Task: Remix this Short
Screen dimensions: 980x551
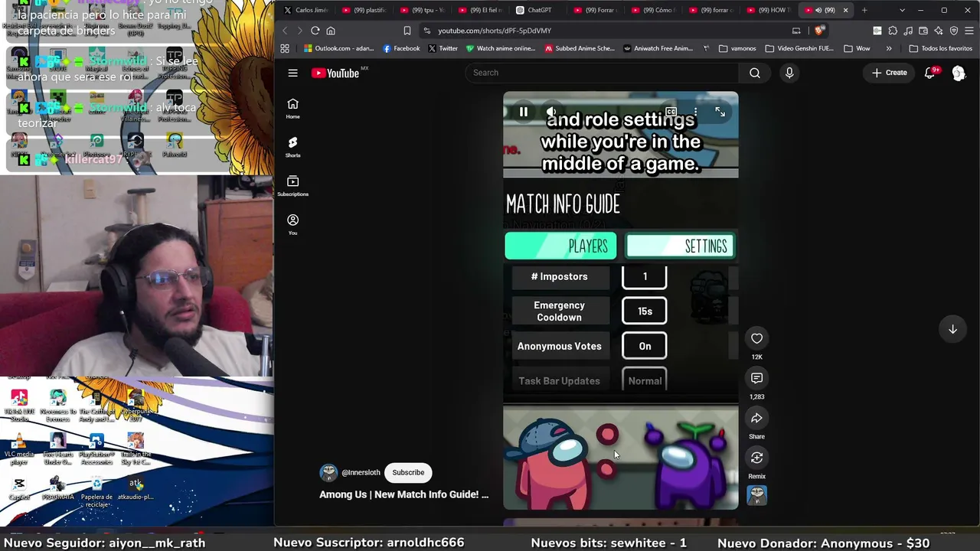Action: coord(756,458)
